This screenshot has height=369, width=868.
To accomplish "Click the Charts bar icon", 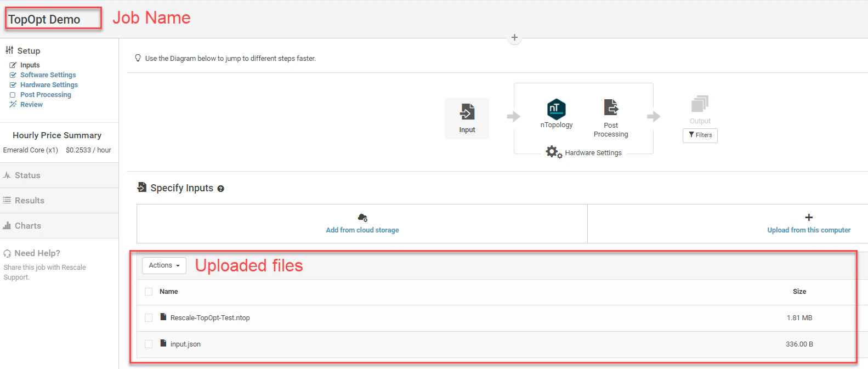I will click(7, 226).
